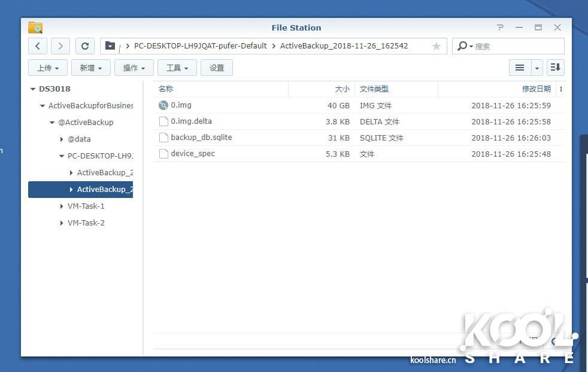Open the File Station help question mark
588x372 pixels.
[x=501, y=28]
